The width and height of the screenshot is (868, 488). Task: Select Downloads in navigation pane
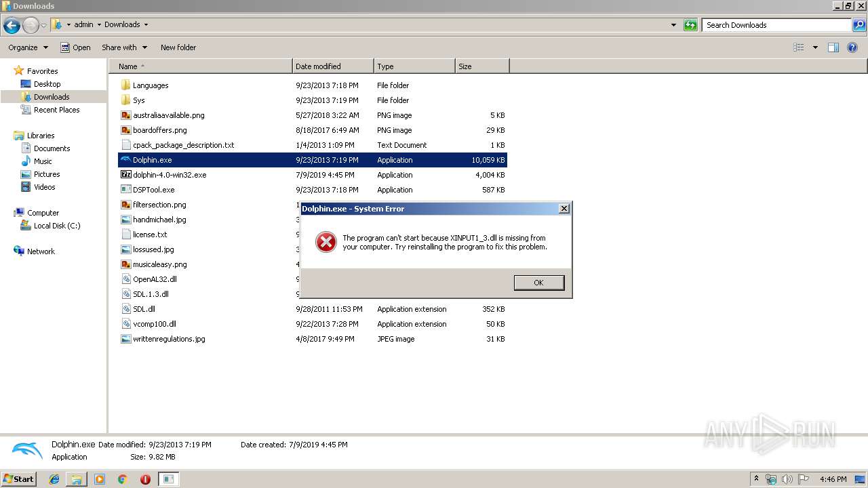click(52, 97)
